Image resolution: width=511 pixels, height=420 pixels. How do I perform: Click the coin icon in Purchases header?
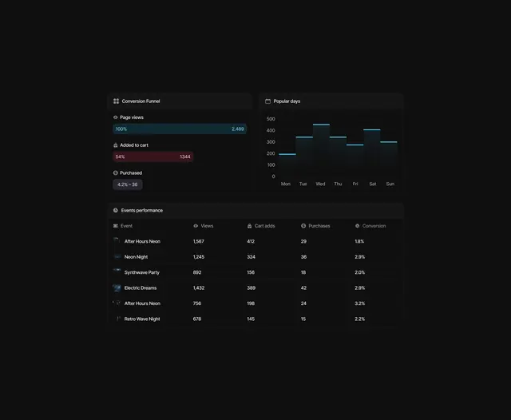pyautogui.click(x=303, y=226)
